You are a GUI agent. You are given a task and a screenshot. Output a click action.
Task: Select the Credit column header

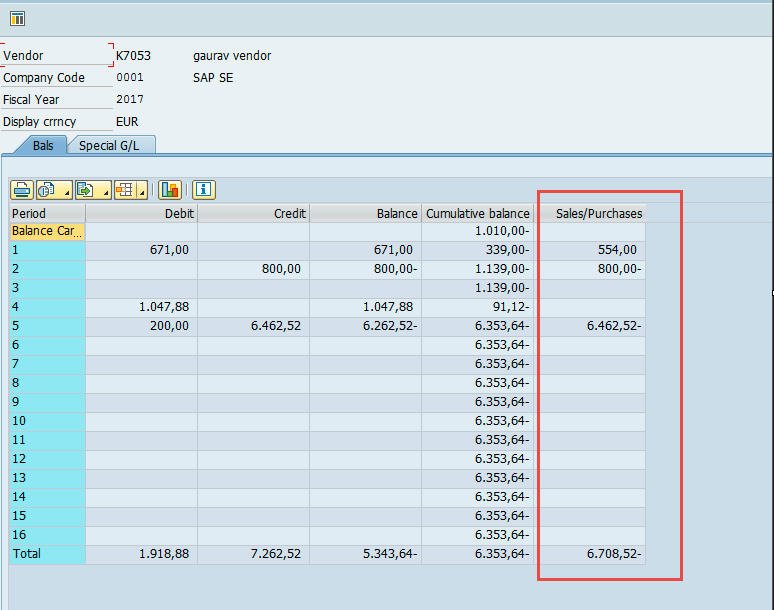(x=254, y=213)
